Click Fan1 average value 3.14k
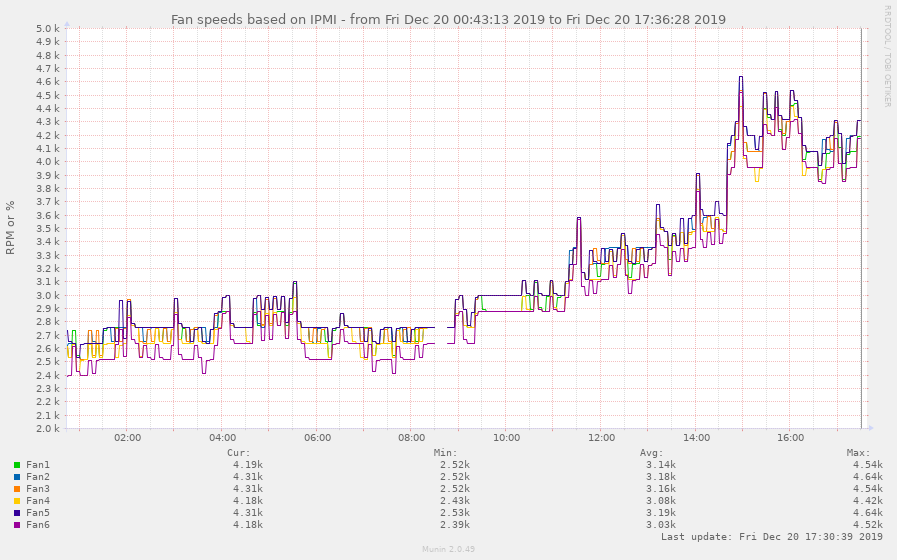This screenshot has width=897, height=560. (661, 465)
